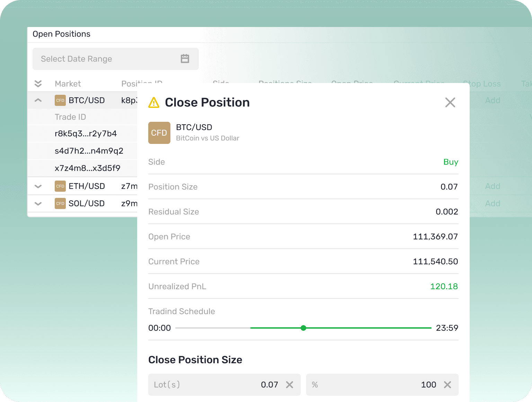This screenshot has width=532, height=402.
Task: Click the BitCoin vs US Dollar subtitle
Action: 207,138
